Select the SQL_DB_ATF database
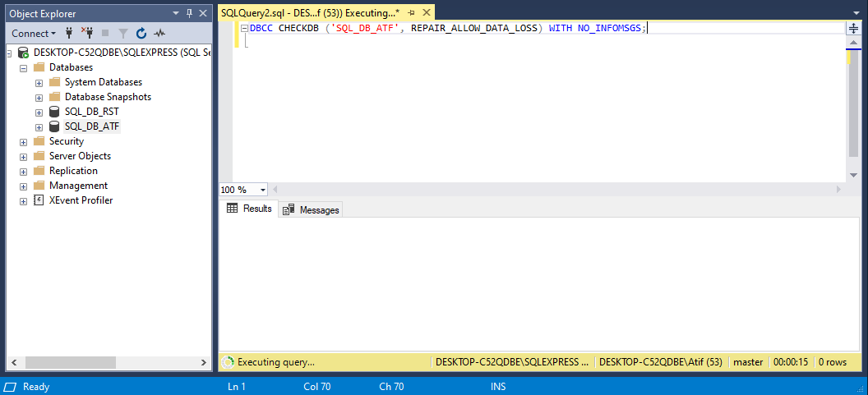This screenshot has width=868, height=395. tap(92, 126)
